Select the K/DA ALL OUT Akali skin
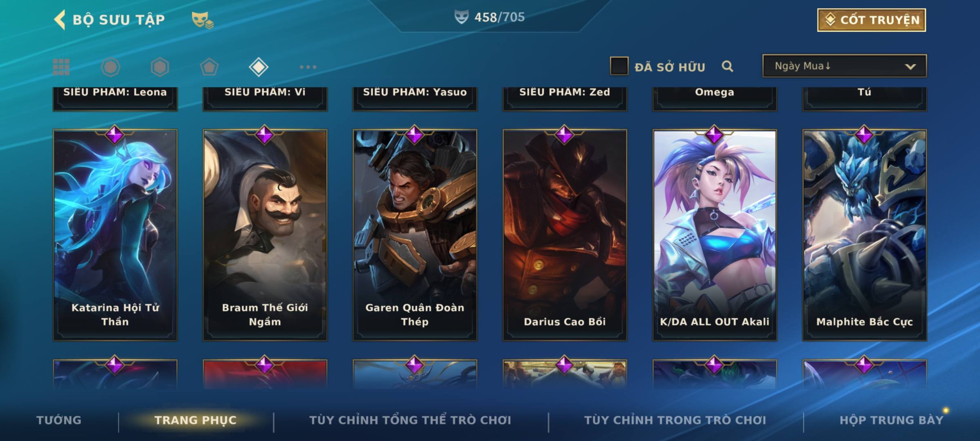The image size is (980, 441). pyautogui.click(x=715, y=235)
